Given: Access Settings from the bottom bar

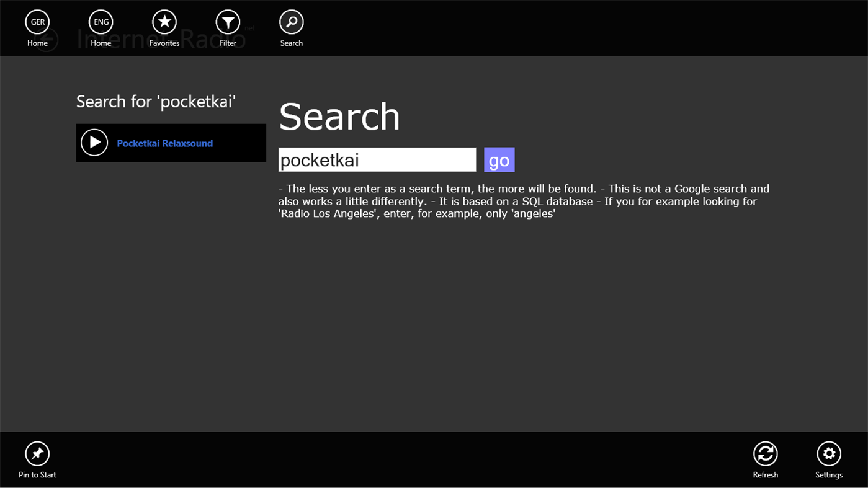Looking at the screenshot, I should click(829, 459).
